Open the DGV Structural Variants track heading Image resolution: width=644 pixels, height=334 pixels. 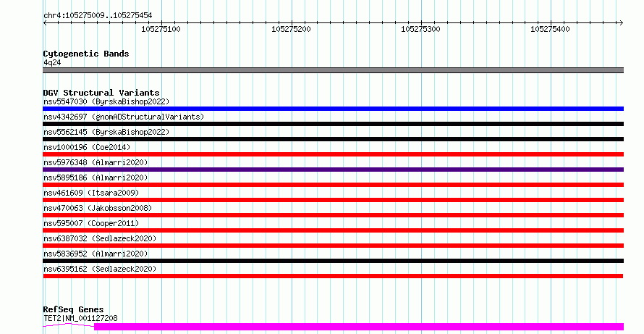tap(101, 93)
